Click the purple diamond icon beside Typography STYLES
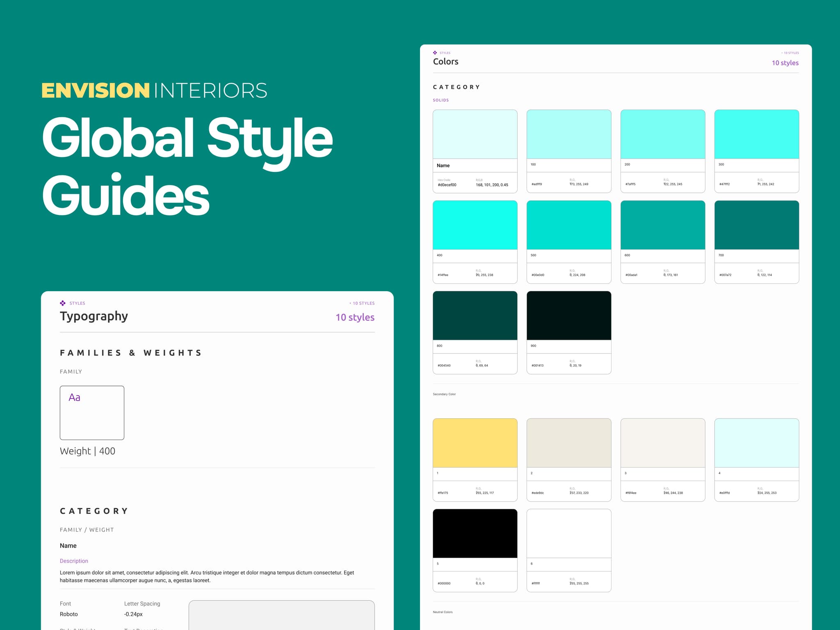Viewport: 840px width, 630px height. [62, 303]
